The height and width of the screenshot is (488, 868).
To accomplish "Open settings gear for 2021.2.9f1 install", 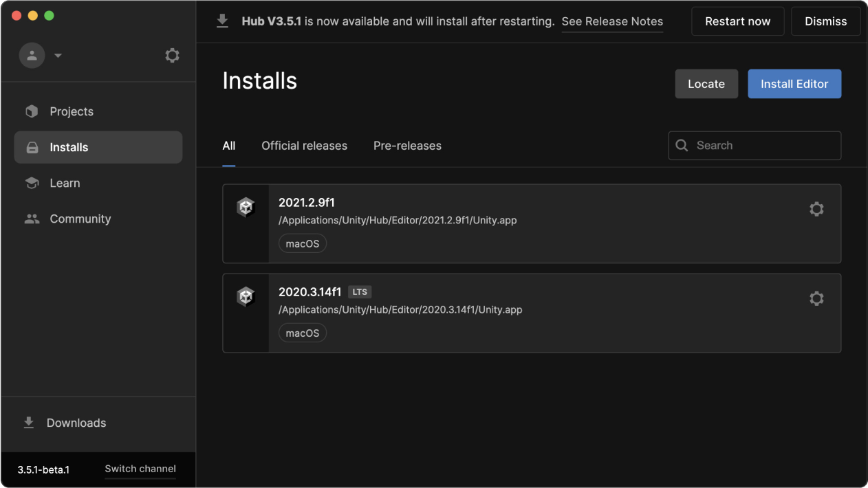I will (x=816, y=209).
